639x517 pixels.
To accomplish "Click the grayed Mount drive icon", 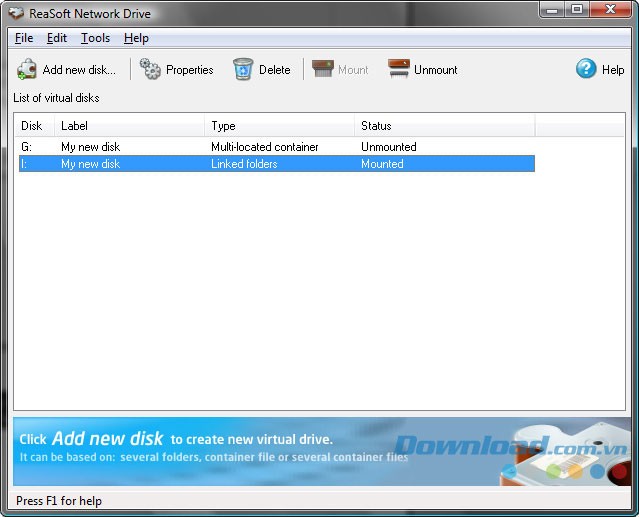I will click(323, 68).
